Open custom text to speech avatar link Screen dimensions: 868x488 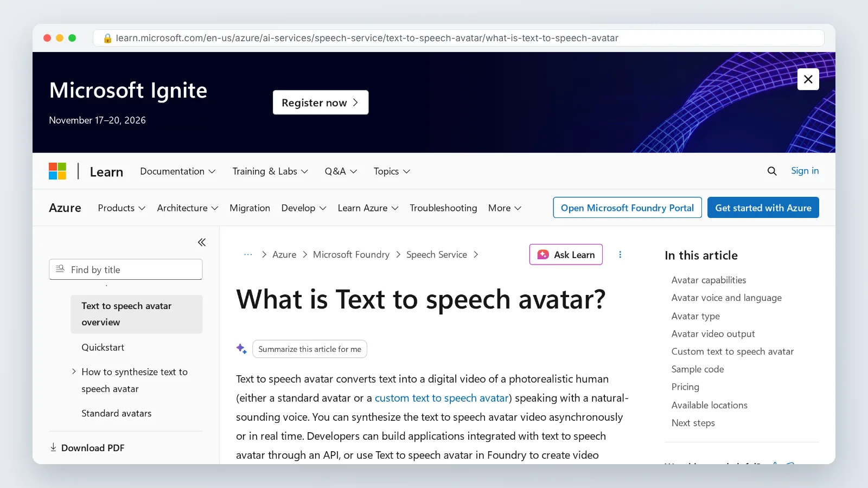tap(442, 398)
